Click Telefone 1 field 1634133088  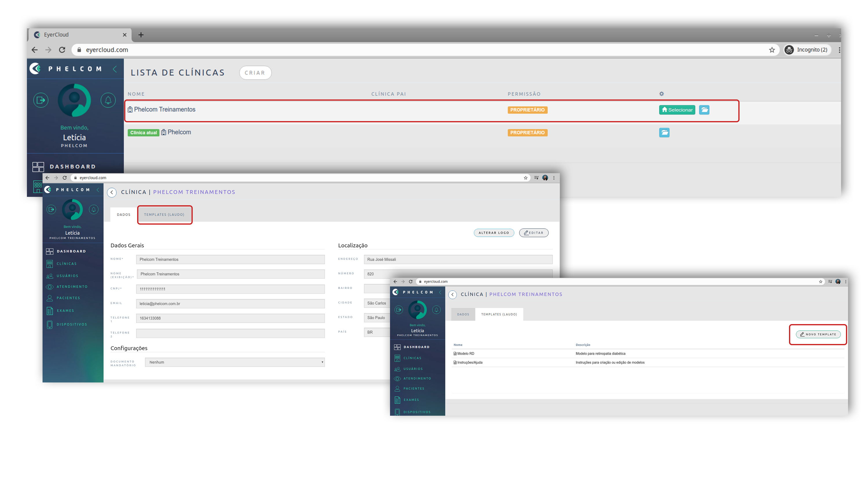[x=231, y=318]
